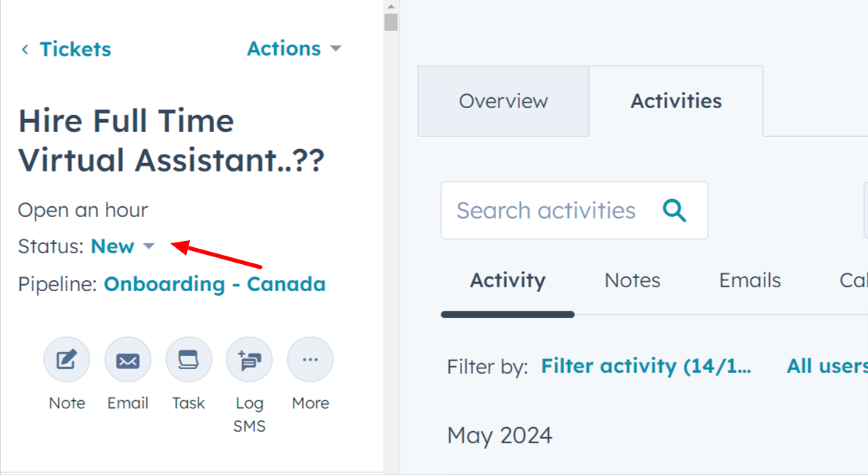
Task: Click the Search activities input field
Action: click(x=546, y=210)
